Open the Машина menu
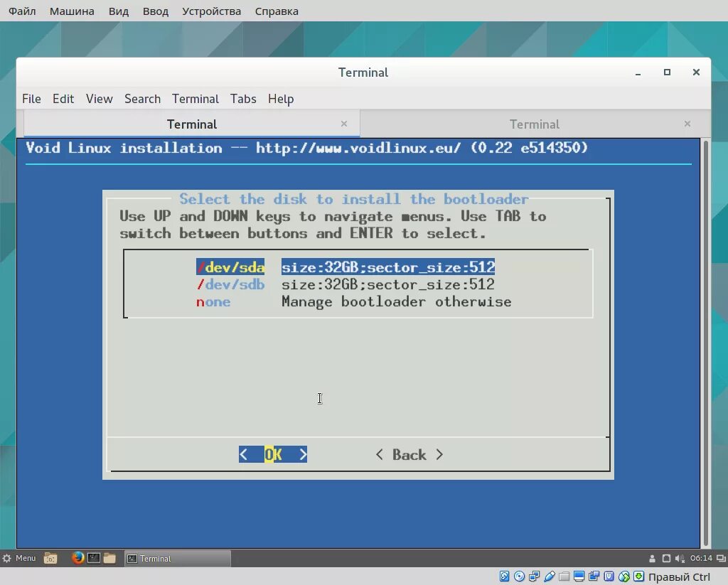 pyautogui.click(x=72, y=11)
